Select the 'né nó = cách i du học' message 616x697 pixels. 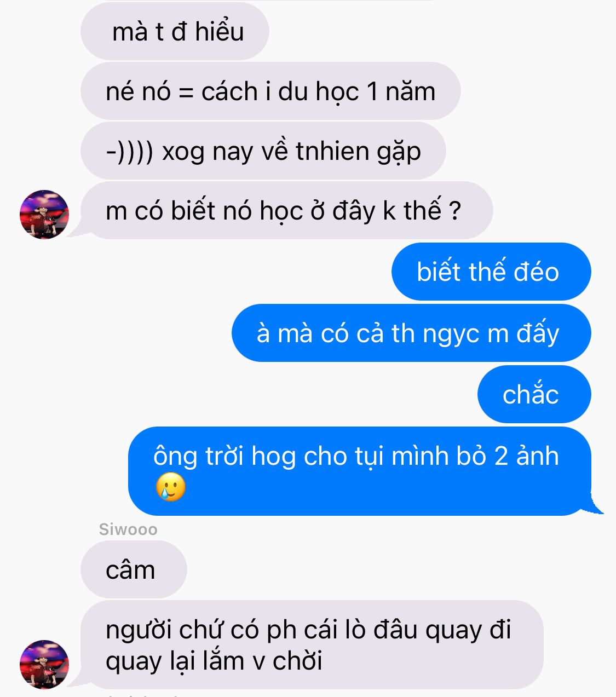[x=270, y=91]
